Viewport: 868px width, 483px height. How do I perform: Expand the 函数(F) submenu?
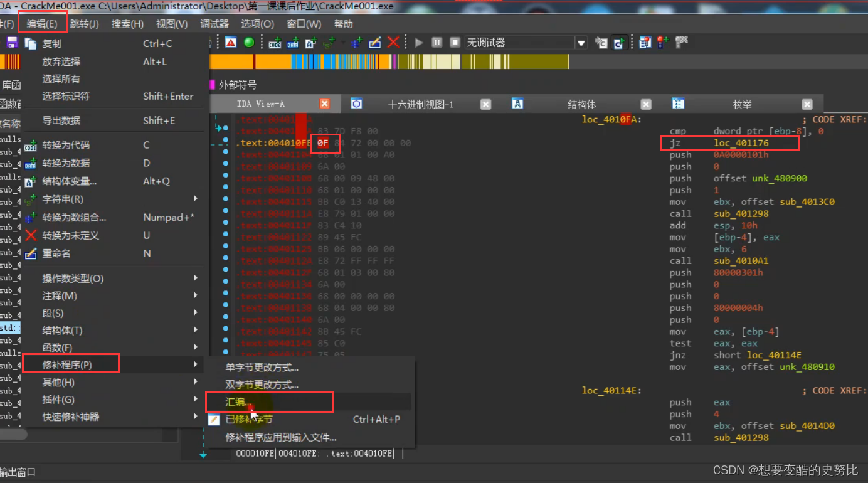click(196, 348)
